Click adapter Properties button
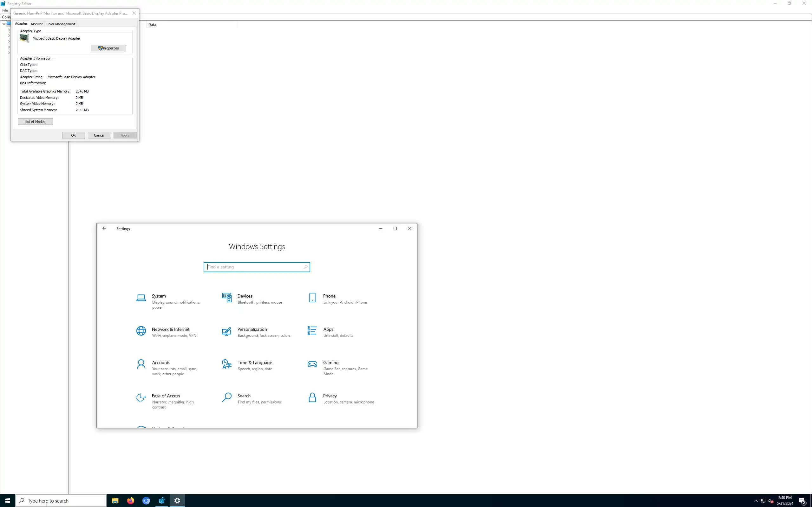 click(x=108, y=48)
